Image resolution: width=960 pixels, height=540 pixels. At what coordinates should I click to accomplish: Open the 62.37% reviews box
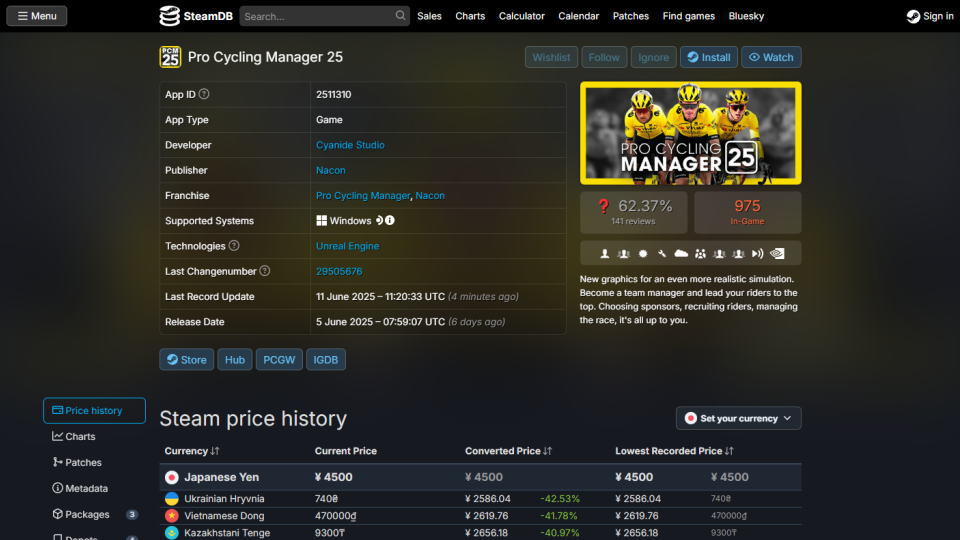pyautogui.click(x=634, y=212)
